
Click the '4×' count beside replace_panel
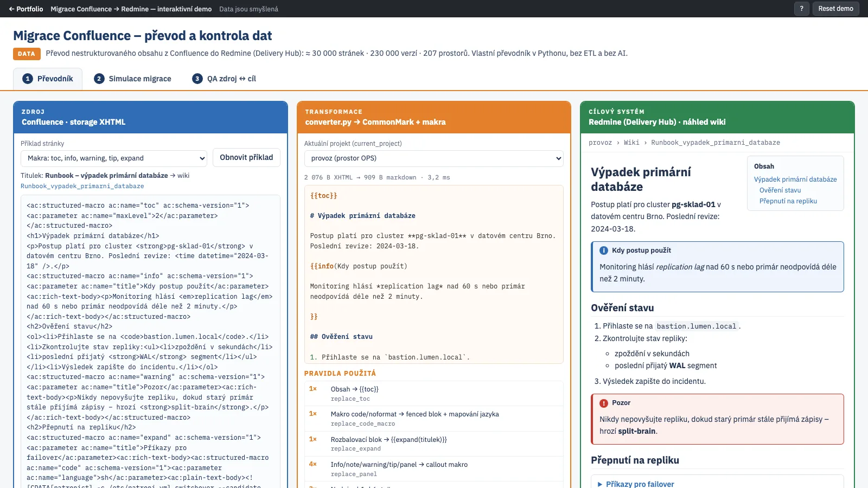click(x=313, y=464)
